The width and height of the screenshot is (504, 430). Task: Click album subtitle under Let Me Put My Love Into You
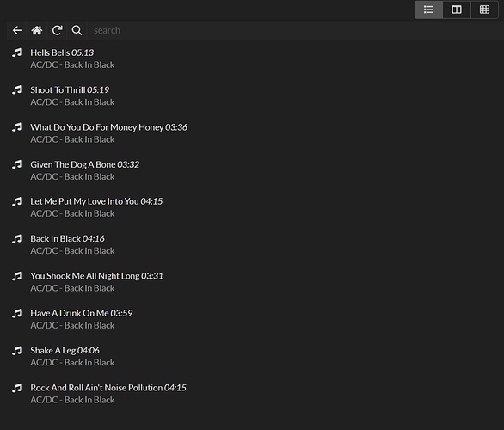72,214
